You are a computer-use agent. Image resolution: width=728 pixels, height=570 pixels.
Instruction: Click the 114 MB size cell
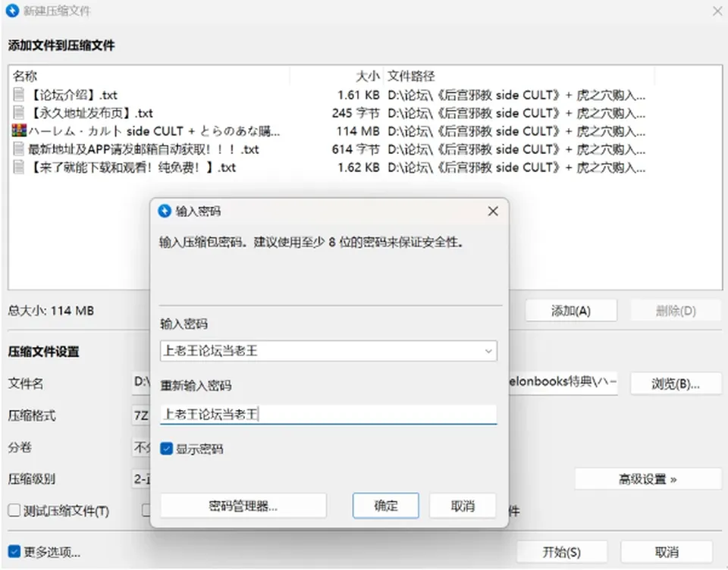[x=358, y=131]
